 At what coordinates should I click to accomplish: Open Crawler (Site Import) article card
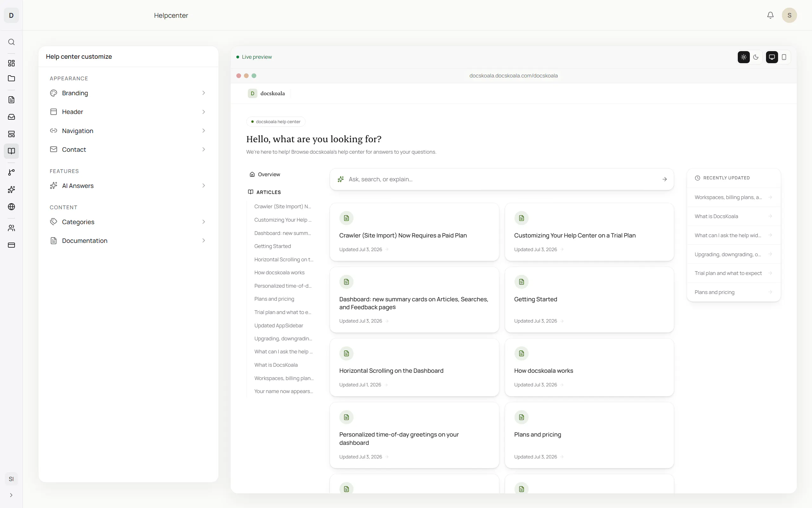(x=414, y=232)
